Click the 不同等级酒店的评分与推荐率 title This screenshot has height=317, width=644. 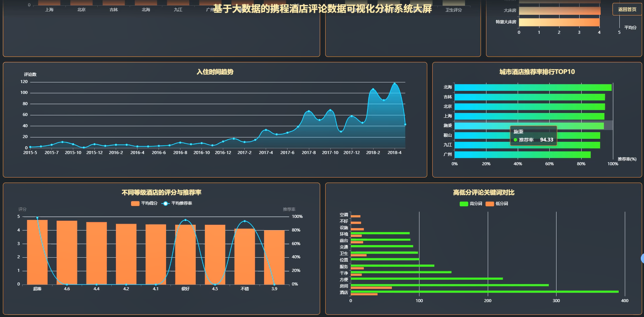click(162, 192)
